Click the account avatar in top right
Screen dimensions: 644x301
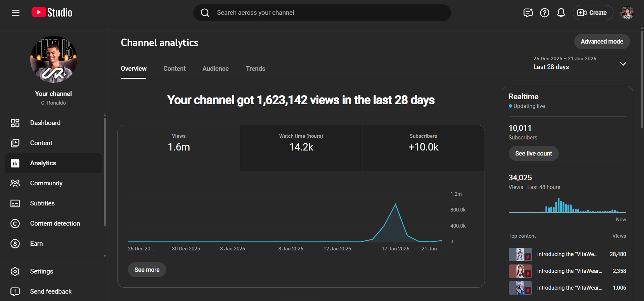pyautogui.click(x=627, y=13)
